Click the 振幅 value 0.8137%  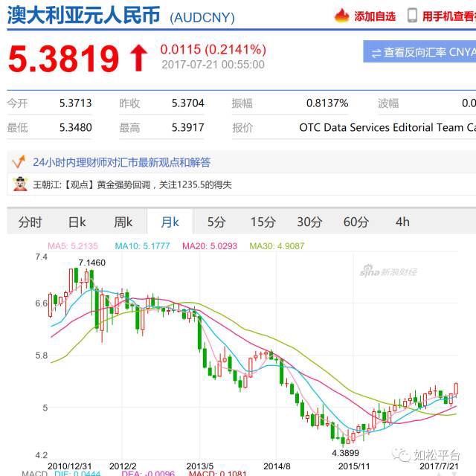327,103
